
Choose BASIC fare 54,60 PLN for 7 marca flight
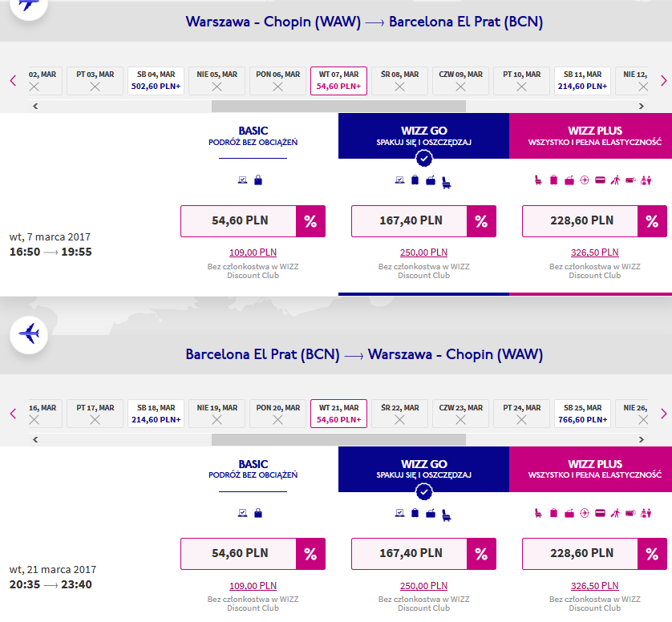point(253,221)
